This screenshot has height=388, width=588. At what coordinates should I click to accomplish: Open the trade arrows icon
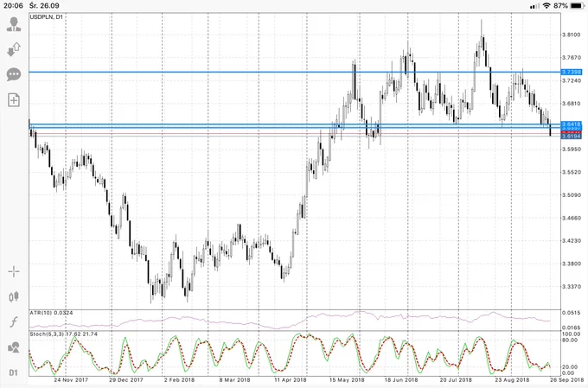tap(14, 49)
